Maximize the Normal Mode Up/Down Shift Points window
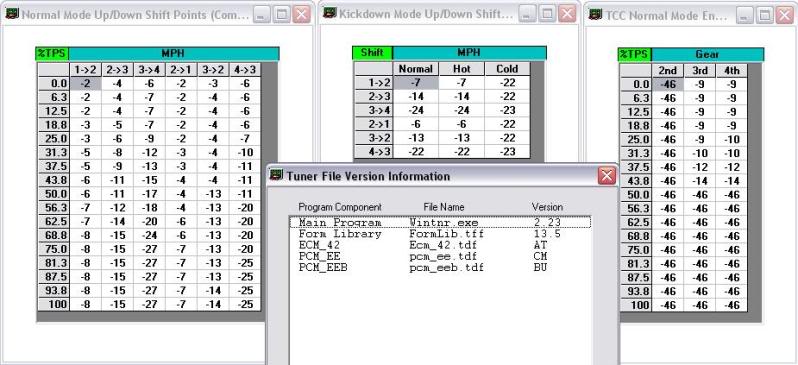 pyautogui.click(x=281, y=14)
